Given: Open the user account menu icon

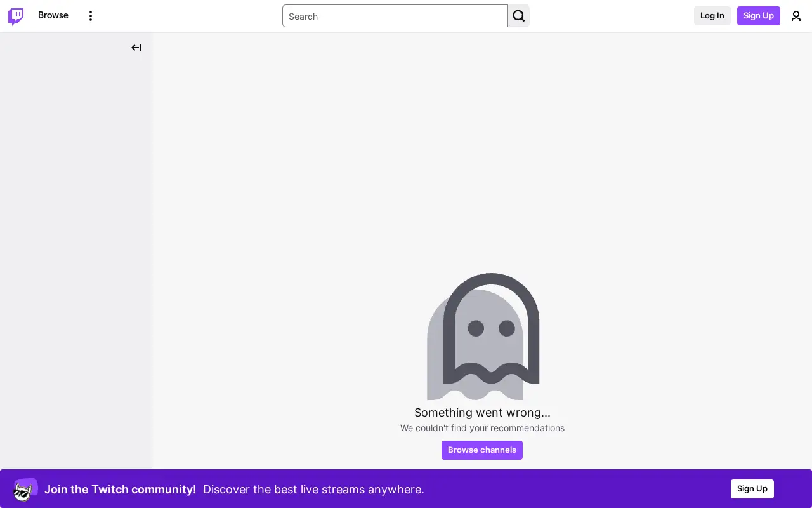Looking at the screenshot, I should 796,16.
